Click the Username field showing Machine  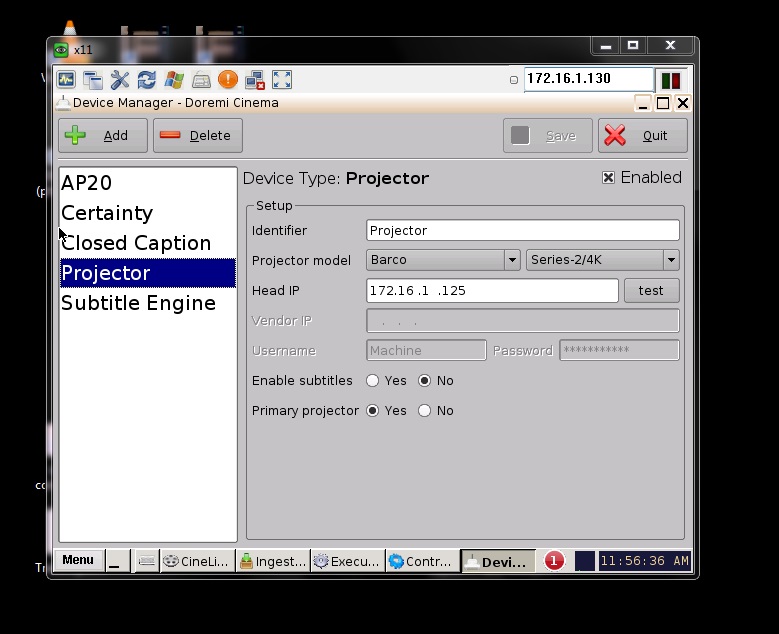(x=426, y=350)
